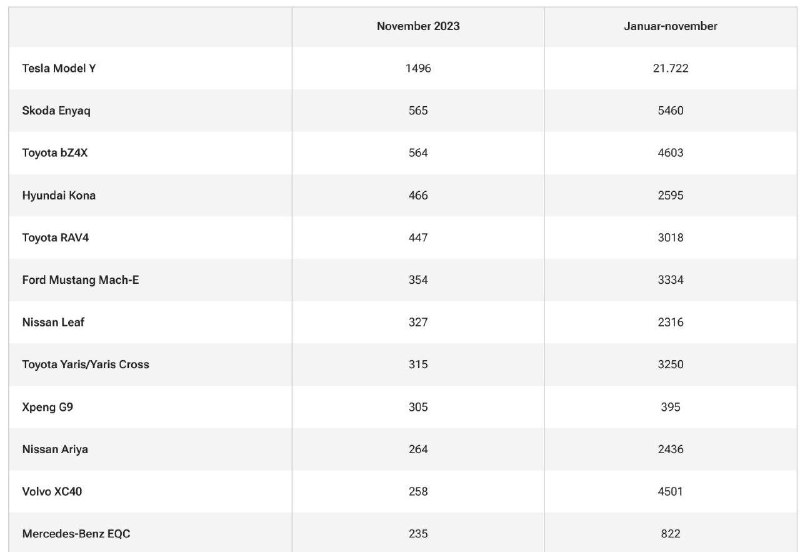Click Tesla's November value 1496

coord(418,68)
